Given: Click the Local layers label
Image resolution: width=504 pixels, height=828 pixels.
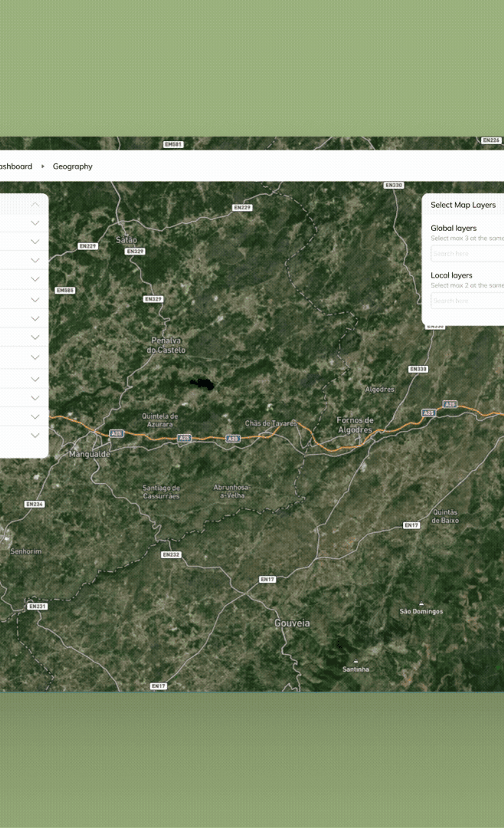Looking at the screenshot, I should pyautogui.click(x=451, y=275).
